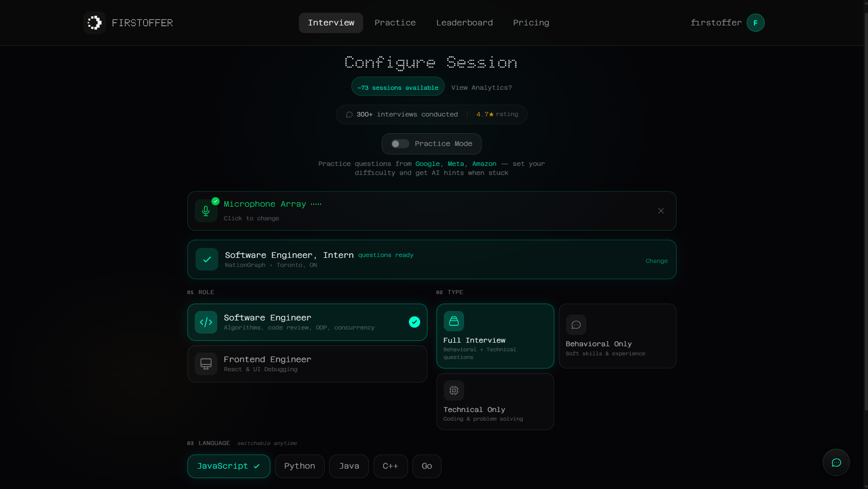Click the FIRSTOFFER logo icon
The width and height of the screenshot is (868, 489).
(x=94, y=22)
